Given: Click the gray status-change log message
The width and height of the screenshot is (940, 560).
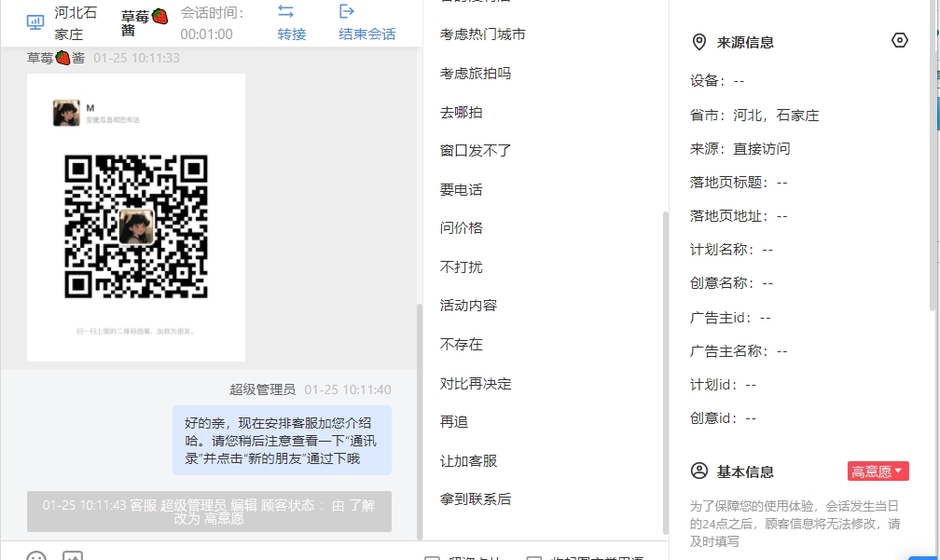Looking at the screenshot, I should point(209,512).
